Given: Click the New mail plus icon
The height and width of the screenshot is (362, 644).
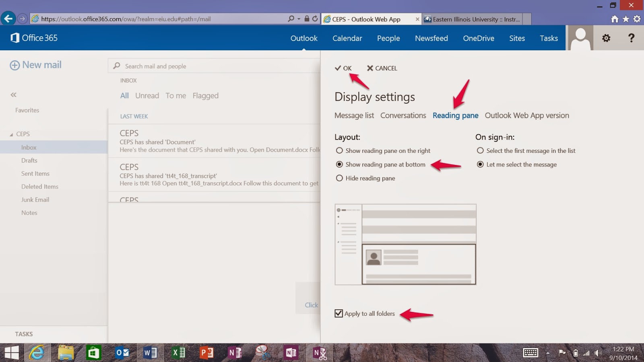Looking at the screenshot, I should [x=14, y=65].
